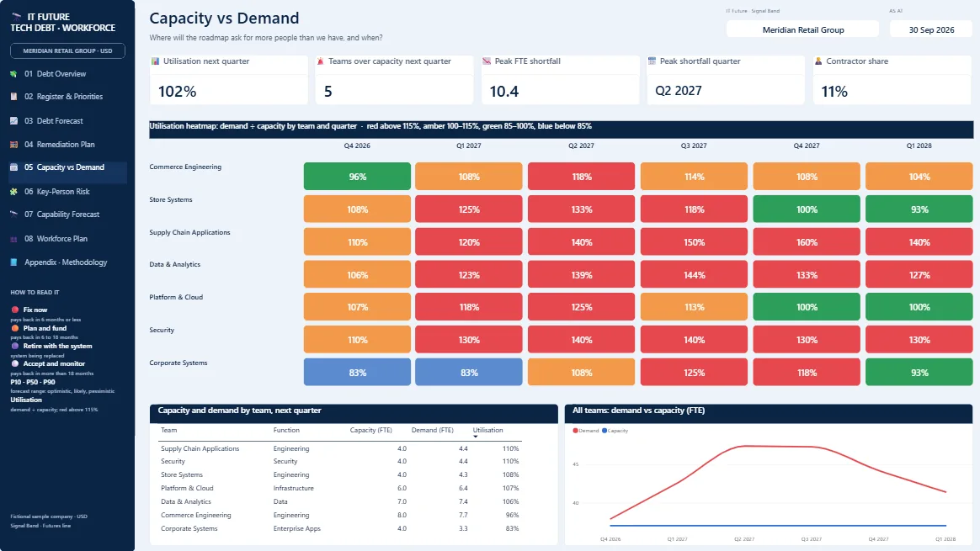This screenshot has width=980, height=551.
Task: Sort table by Demand (FTE) column
Action: pyautogui.click(x=432, y=431)
